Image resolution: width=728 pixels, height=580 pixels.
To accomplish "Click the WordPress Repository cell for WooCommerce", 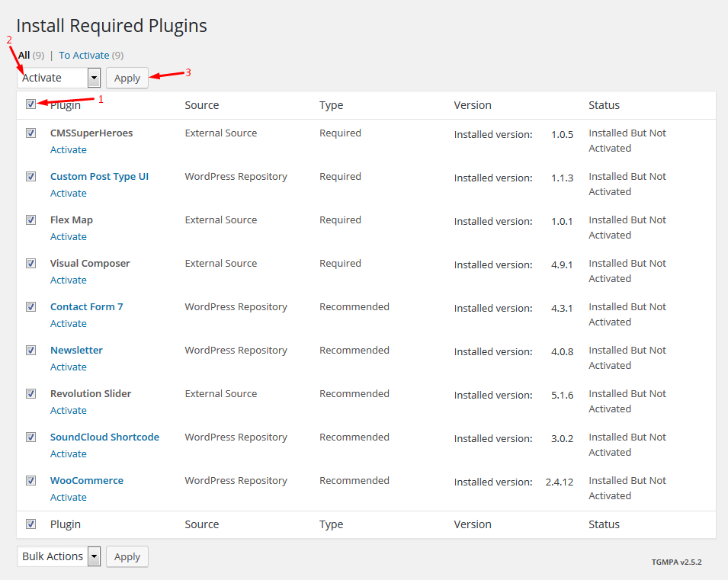I will point(236,481).
